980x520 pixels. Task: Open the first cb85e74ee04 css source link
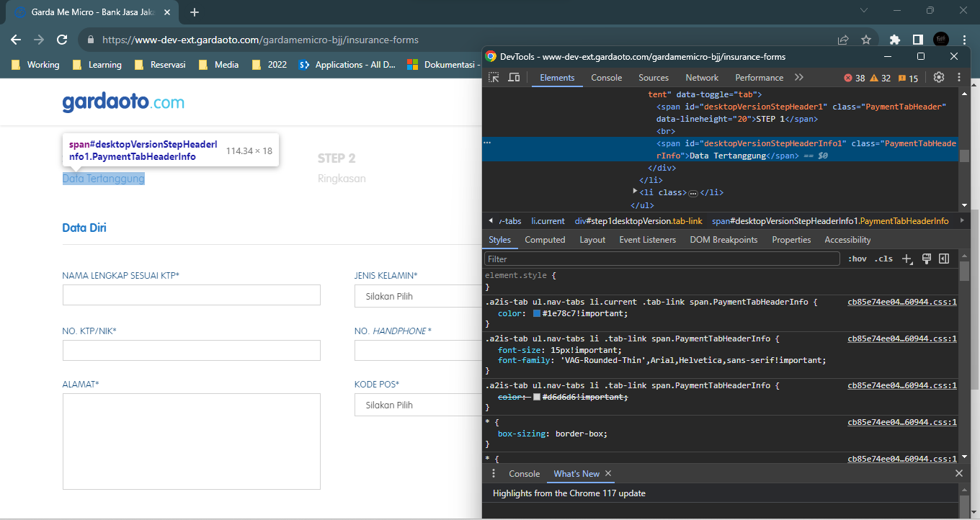pyautogui.click(x=902, y=302)
